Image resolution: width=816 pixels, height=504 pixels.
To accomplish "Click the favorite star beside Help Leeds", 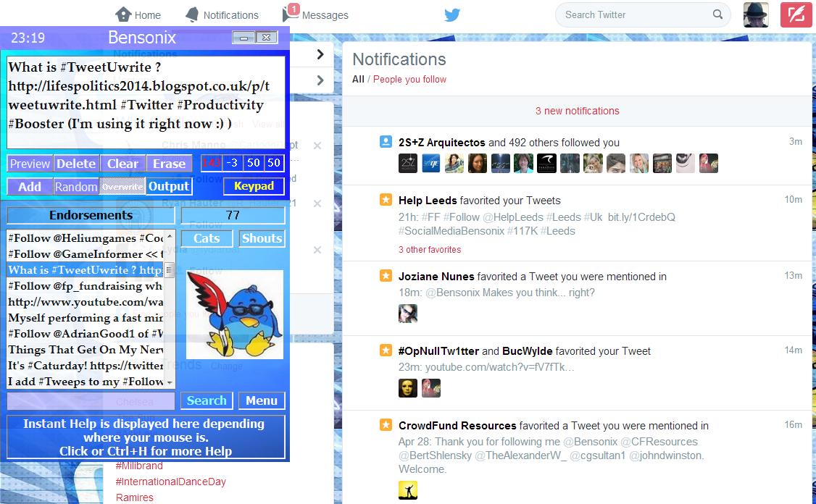I will click(x=386, y=200).
